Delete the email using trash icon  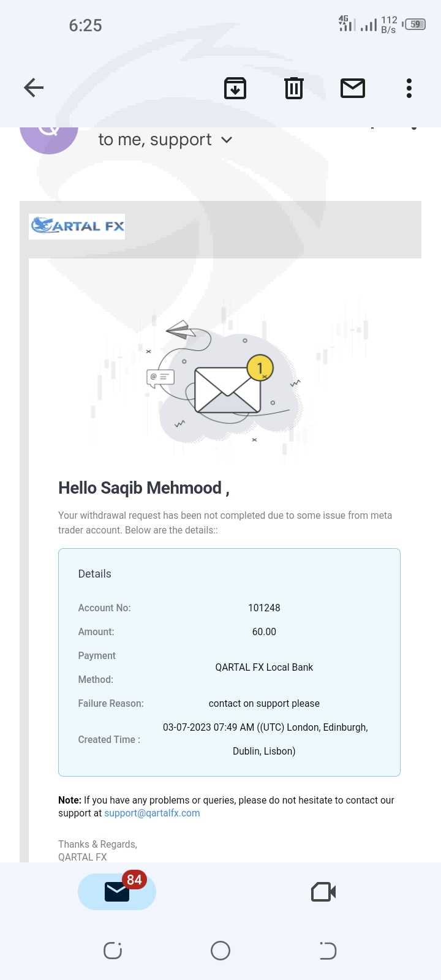(x=294, y=88)
